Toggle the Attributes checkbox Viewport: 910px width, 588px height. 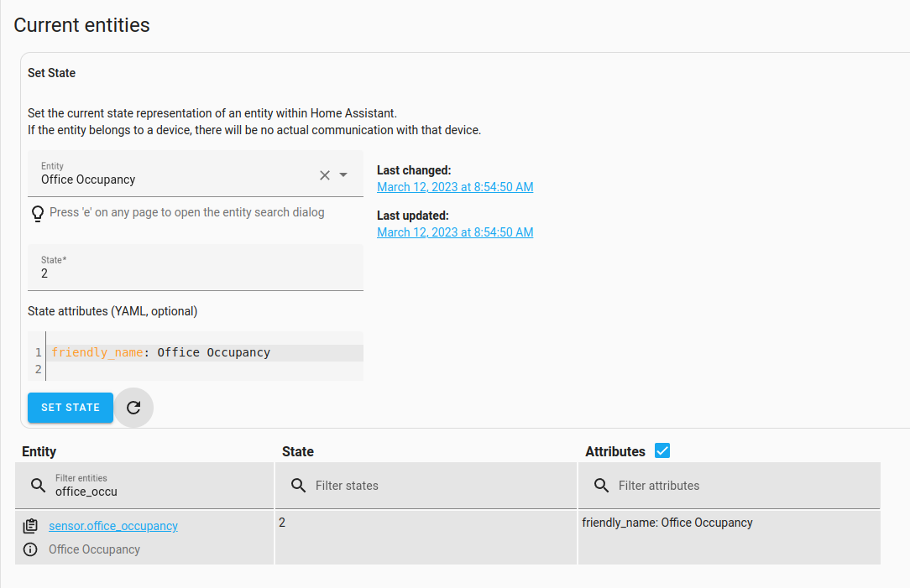click(662, 450)
